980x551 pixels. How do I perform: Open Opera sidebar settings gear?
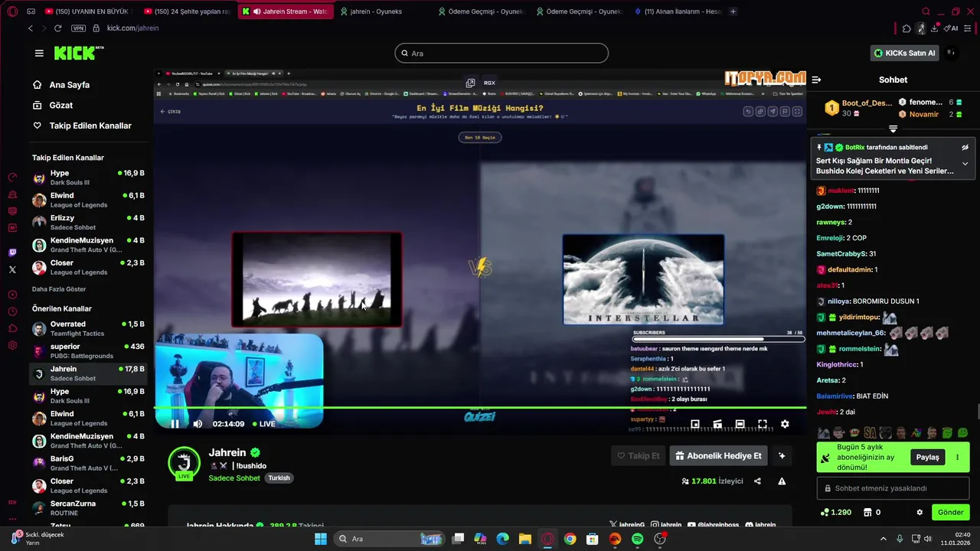coord(12,345)
